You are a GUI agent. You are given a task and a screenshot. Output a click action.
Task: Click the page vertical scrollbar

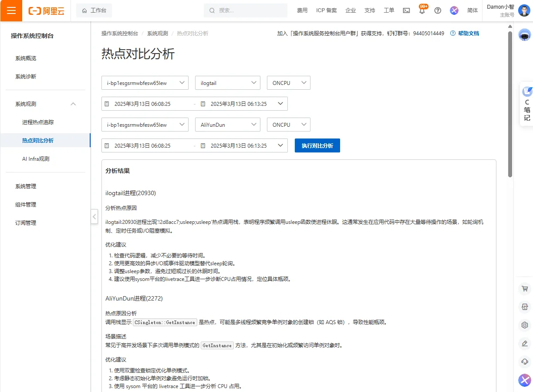[x=510, y=104]
